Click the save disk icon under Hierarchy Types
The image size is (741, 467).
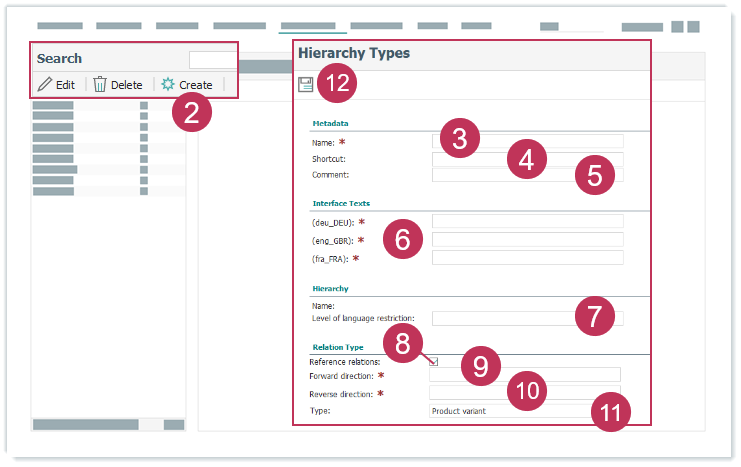306,85
